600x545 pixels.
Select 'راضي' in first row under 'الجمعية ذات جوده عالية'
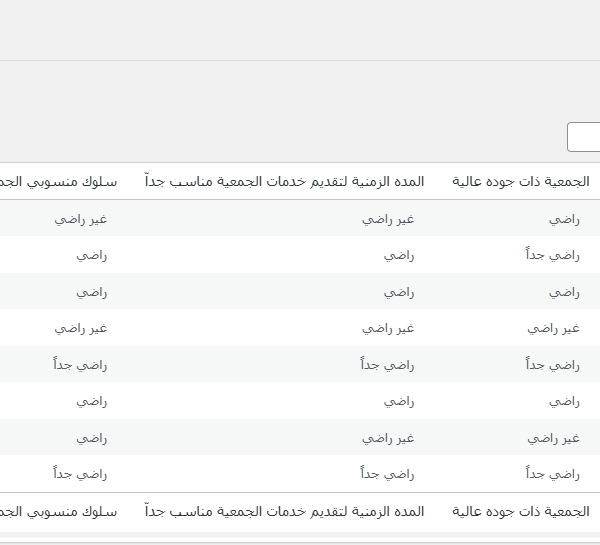[x=564, y=220]
